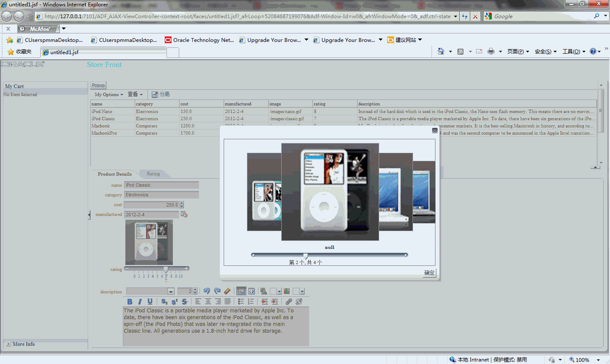Click the iPod Classic center carousel image

(x=330, y=192)
